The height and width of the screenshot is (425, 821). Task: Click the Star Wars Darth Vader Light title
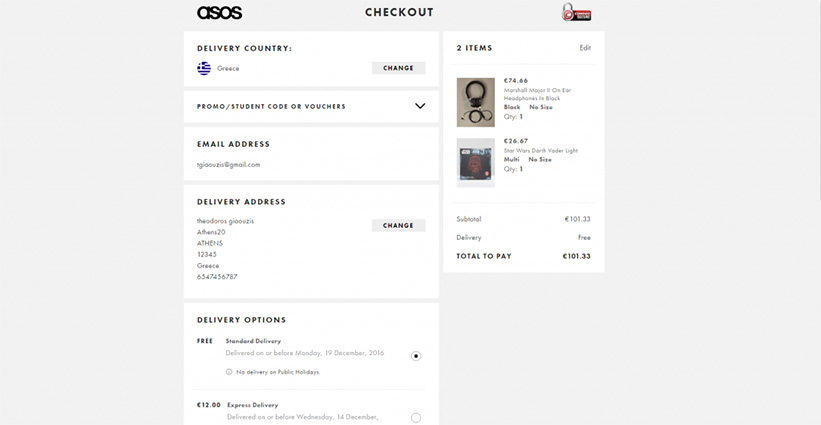tap(540, 151)
